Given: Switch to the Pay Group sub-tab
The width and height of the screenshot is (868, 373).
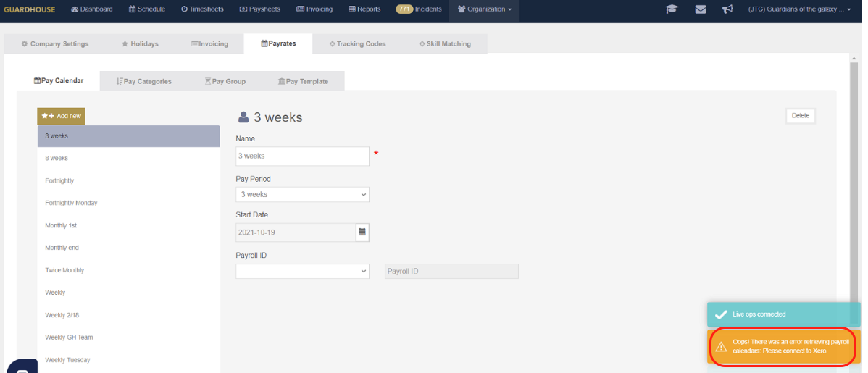Looking at the screenshot, I should point(225,81).
